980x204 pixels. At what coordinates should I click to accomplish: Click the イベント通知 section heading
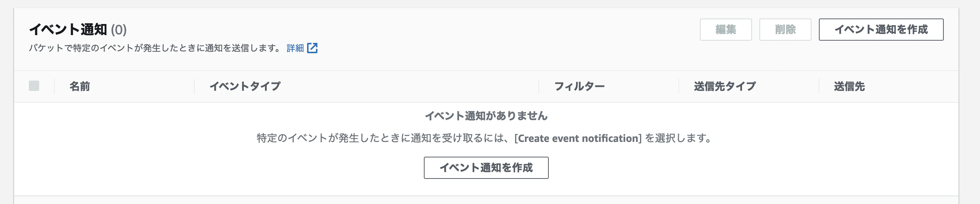click(68, 29)
